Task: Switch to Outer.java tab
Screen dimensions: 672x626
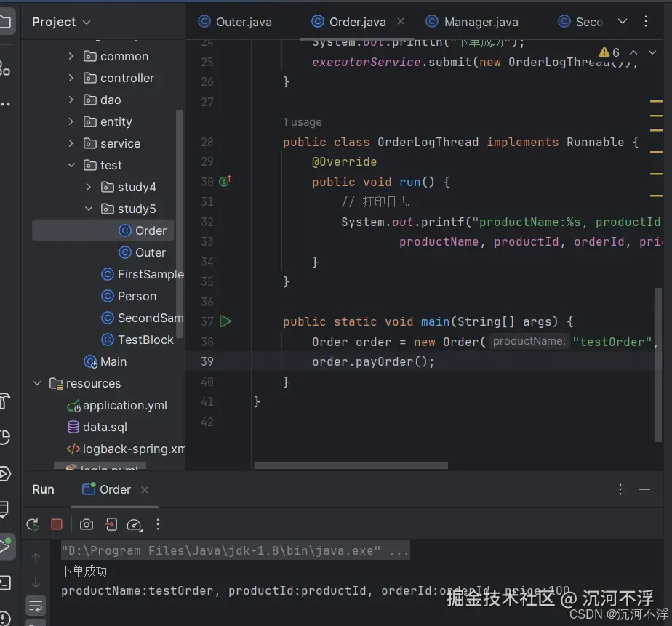Action: tap(235, 22)
